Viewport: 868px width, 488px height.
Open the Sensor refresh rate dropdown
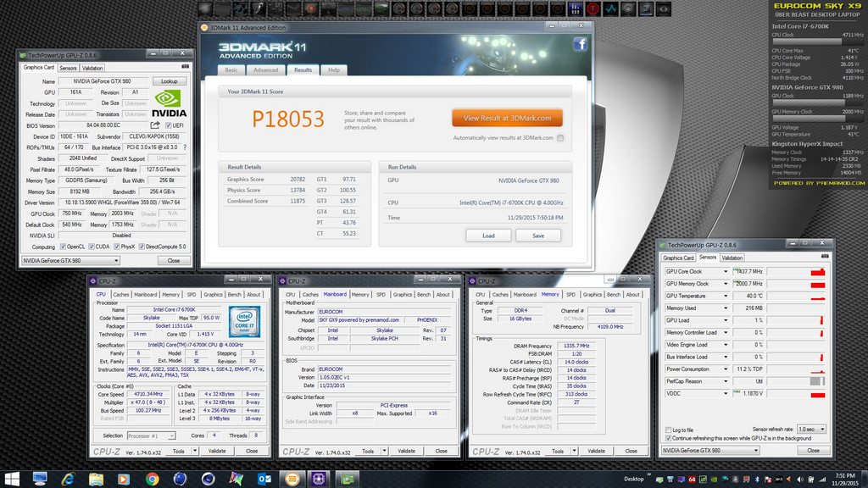[x=811, y=430]
